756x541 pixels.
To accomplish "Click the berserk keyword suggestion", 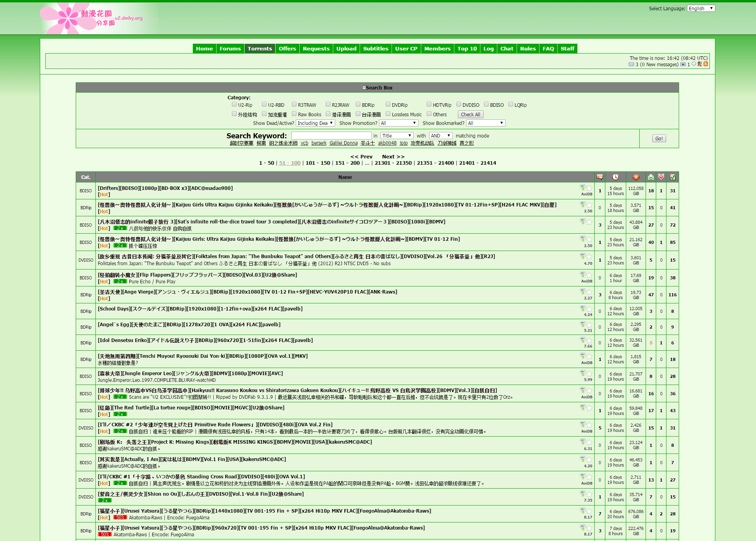I will [319, 143].
